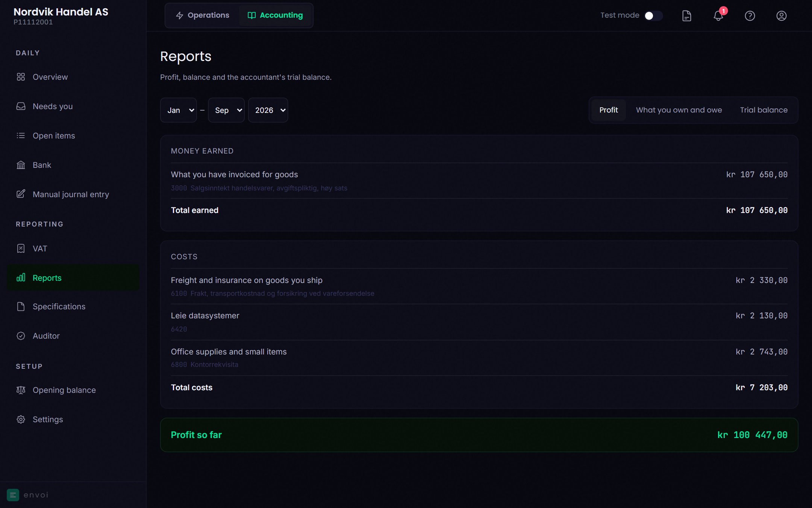
Task: Click the Freight and insurance on goods row
Action: tap(479, 286)
